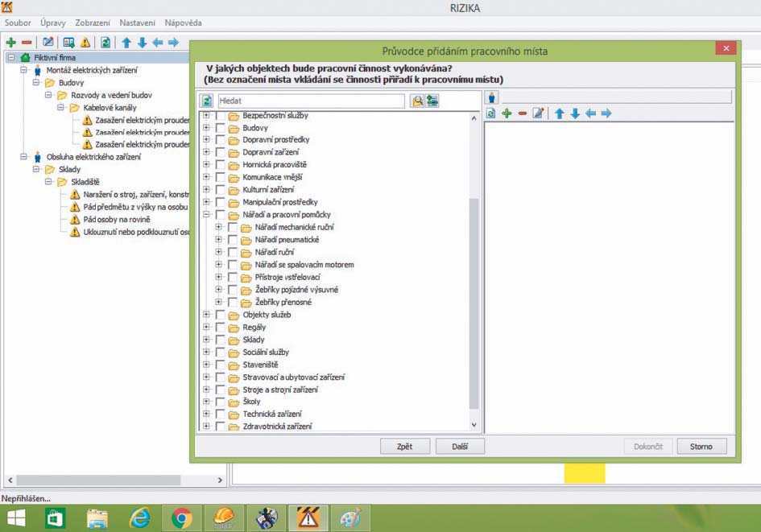Viewport: 761px width, 532px height.
Task: Click the blue down arrow in main toolbar
Action: click(x=143, y=43)
